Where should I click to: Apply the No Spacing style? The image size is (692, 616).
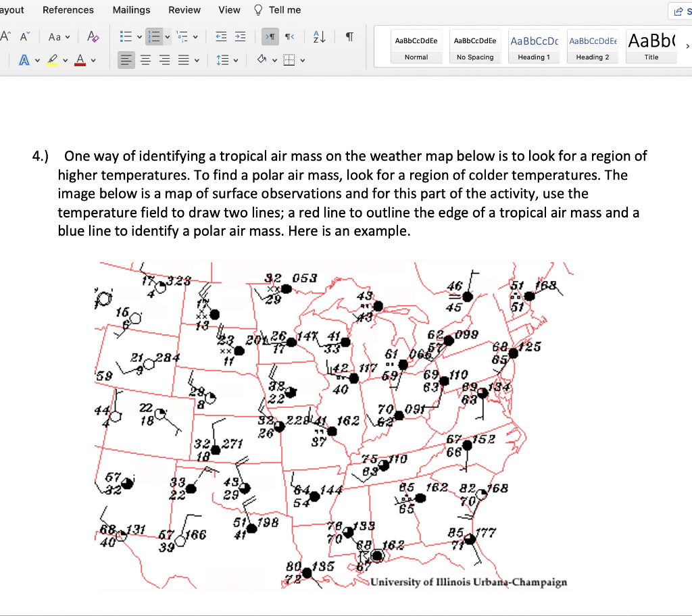pyautogui.click(x=475, y=47)
